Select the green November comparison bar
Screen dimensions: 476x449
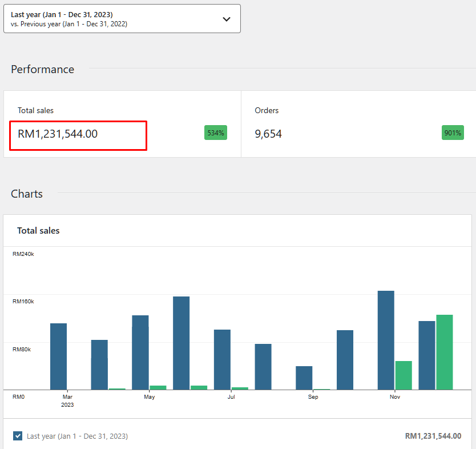[x=404, y=375]
